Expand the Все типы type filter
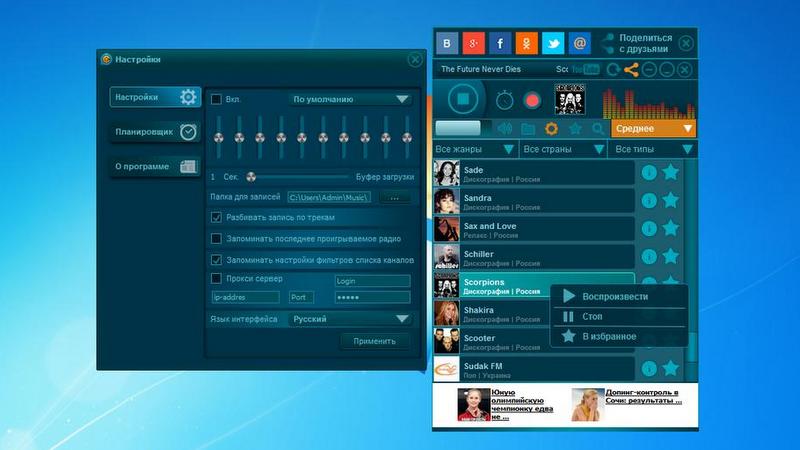The image size is (800, 450). point(653,149)
